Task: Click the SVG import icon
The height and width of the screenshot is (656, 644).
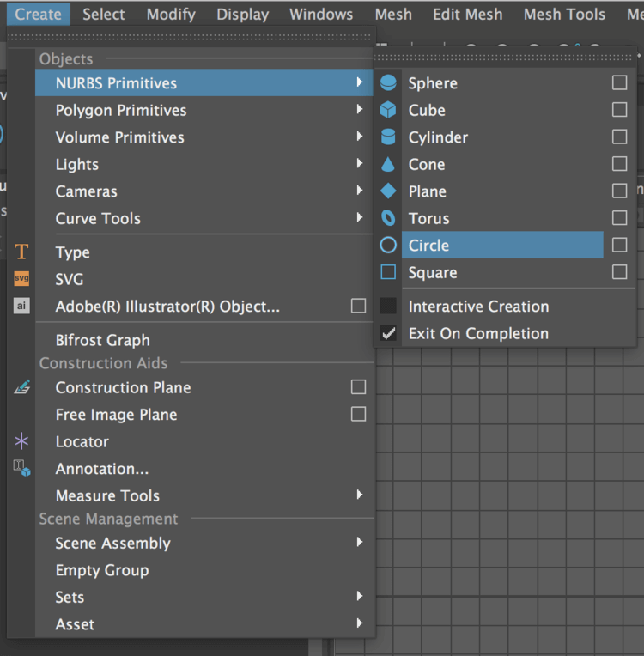Action: tap(21, 279)
